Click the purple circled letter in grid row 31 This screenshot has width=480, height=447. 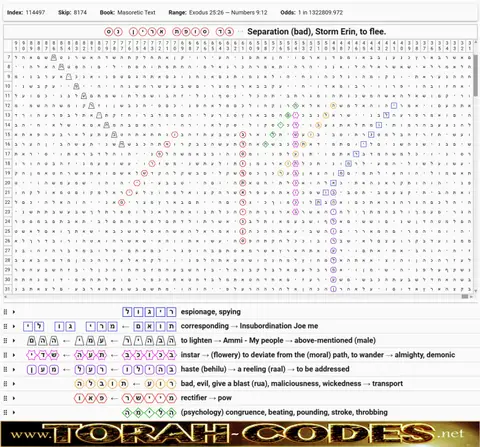click(333, 289)
